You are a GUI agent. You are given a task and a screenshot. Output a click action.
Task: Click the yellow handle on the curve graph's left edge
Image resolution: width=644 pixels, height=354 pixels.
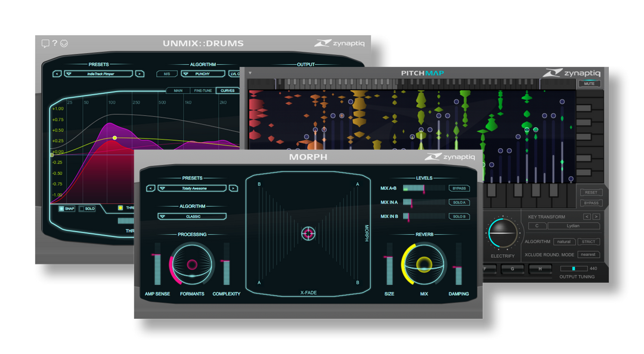point(52,155)
